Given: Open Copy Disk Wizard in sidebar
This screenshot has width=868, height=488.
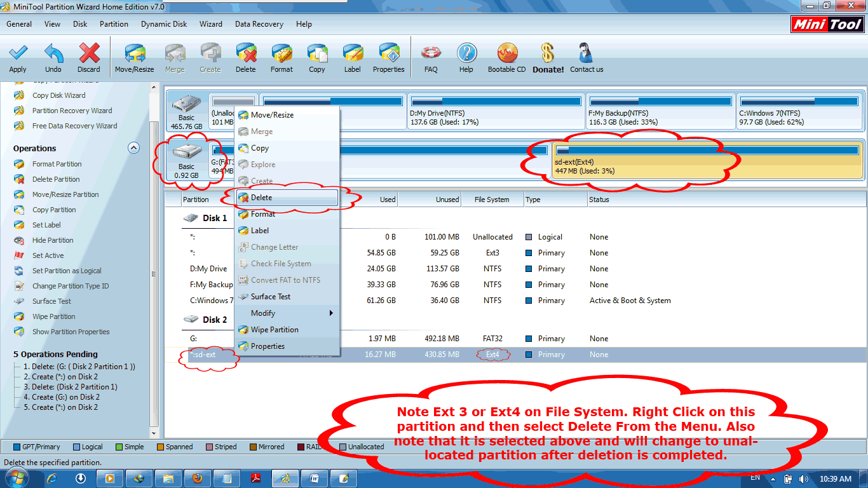Looking at the screenshot, I should pos(58,95).
